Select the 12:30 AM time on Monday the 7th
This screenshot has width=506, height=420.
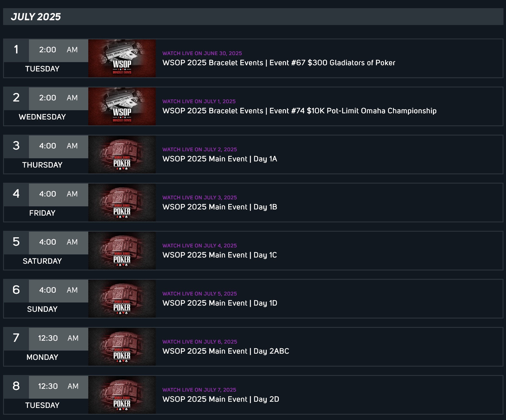tap(58, 338)
